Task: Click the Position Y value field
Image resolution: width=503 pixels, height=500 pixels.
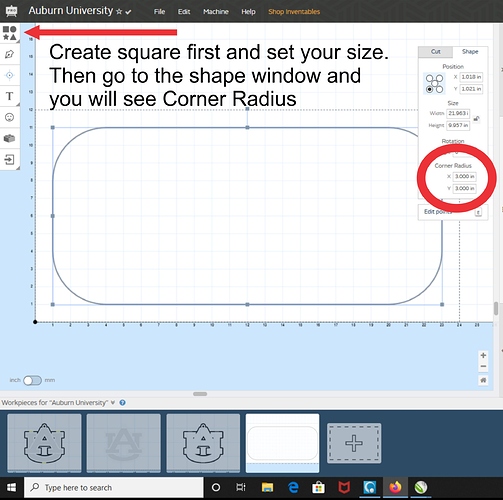Action: click(471, 89)
